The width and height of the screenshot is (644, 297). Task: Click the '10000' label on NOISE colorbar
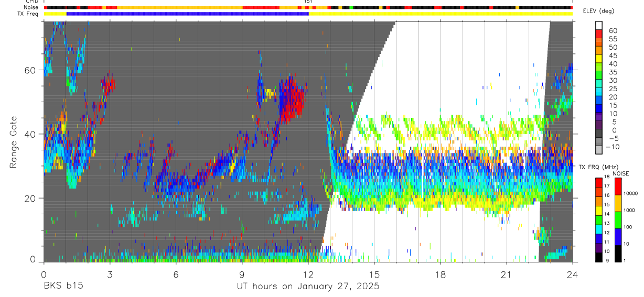[632, 194]
